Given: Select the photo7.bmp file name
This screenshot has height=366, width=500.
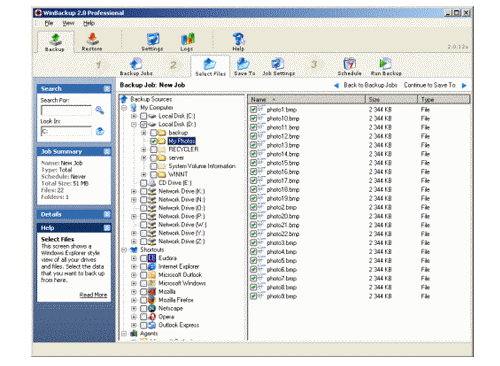Looking at the screenshot, I should point(282,278).
